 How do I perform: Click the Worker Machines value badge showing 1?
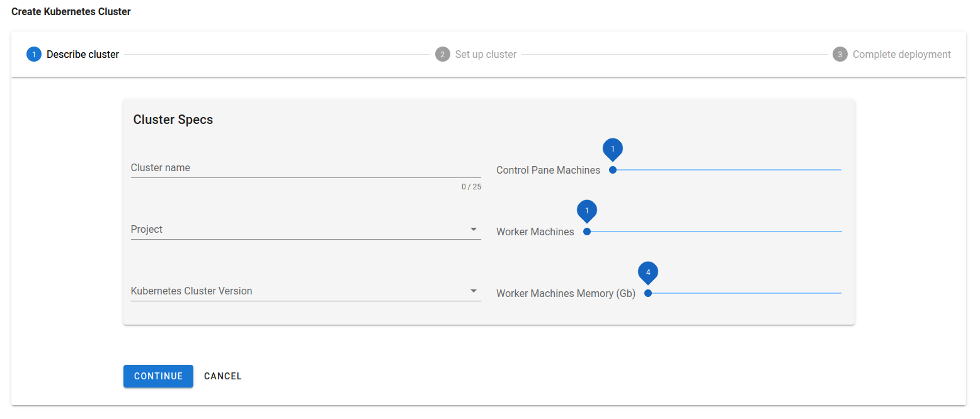(587, 211)
